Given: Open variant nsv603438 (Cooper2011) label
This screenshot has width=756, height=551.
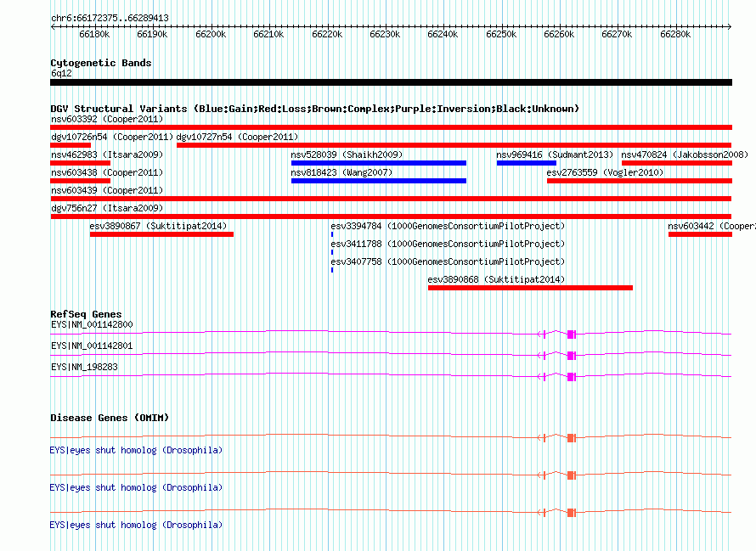Looking at the screenshot, I should click(x=107, y=172).
